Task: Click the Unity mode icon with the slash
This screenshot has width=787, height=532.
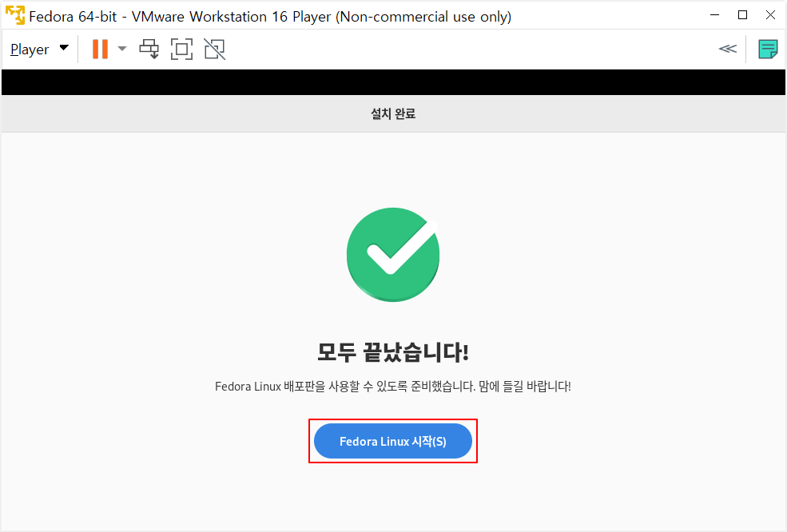Action: tap(215, 50)
